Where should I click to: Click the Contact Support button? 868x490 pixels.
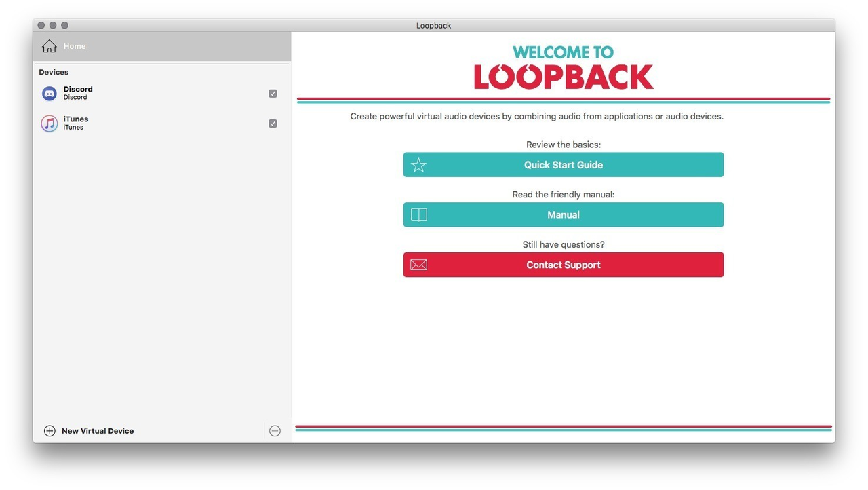pos(564,265)
